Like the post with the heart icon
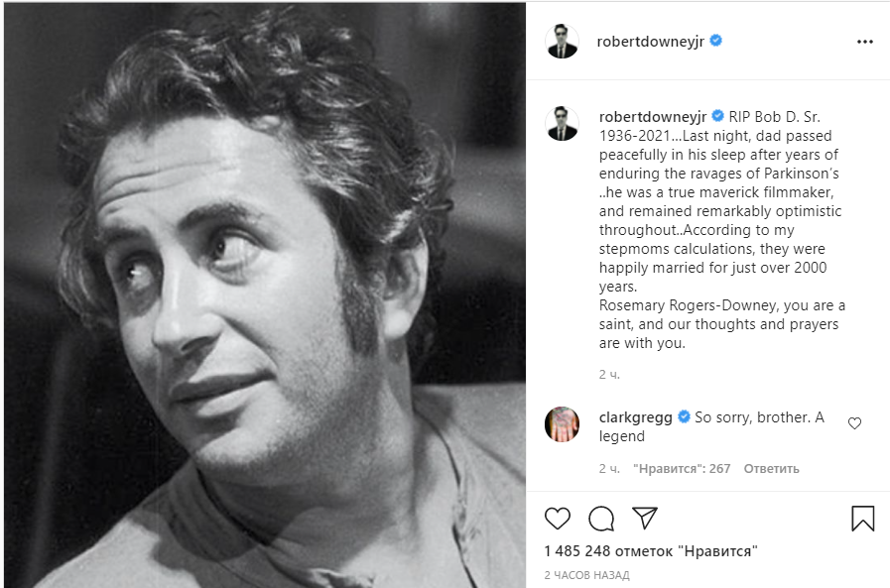The image size is (890, 588). (559, 519)
